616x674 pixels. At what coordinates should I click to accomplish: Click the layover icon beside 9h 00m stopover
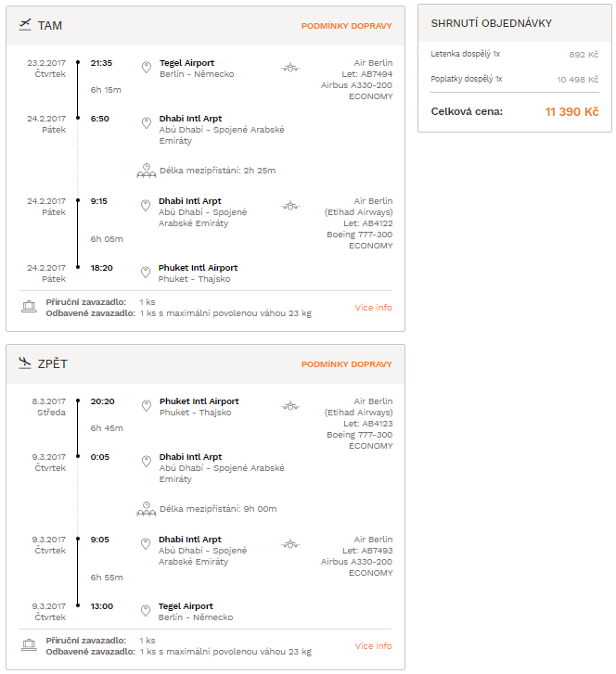[147, 509]
